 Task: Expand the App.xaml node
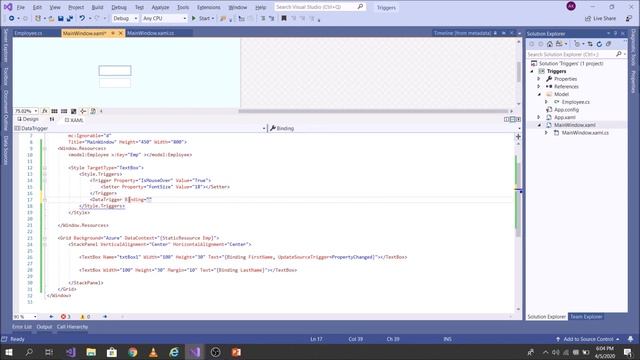tap(539, 117)
